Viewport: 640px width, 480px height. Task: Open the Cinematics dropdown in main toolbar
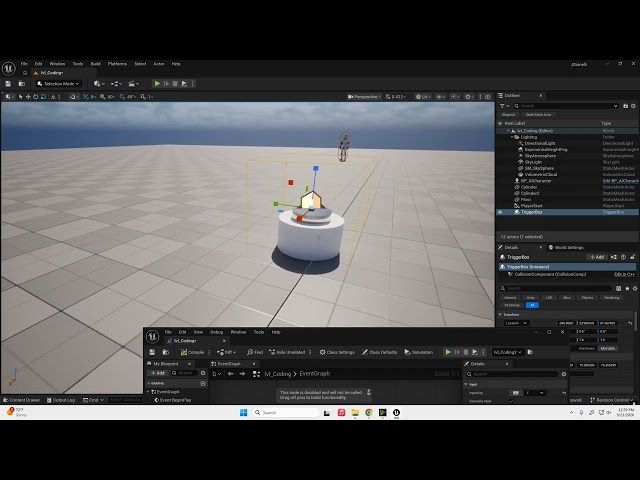click(133, 84)
